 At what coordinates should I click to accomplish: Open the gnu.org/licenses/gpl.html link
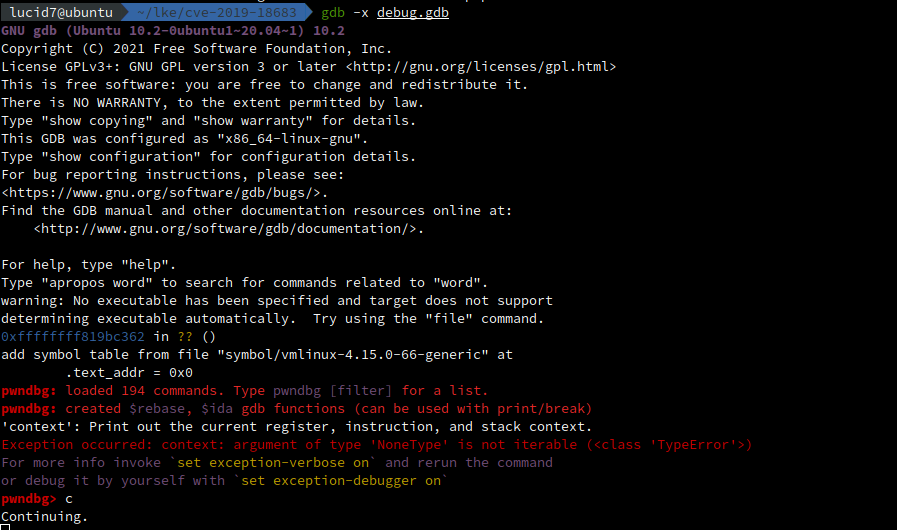[x=481, y=66]
